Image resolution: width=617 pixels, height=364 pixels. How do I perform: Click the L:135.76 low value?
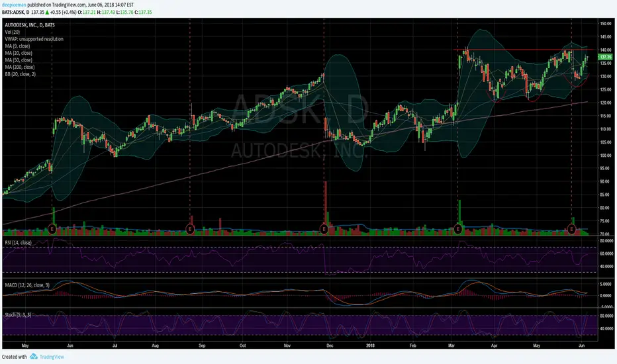124,12
